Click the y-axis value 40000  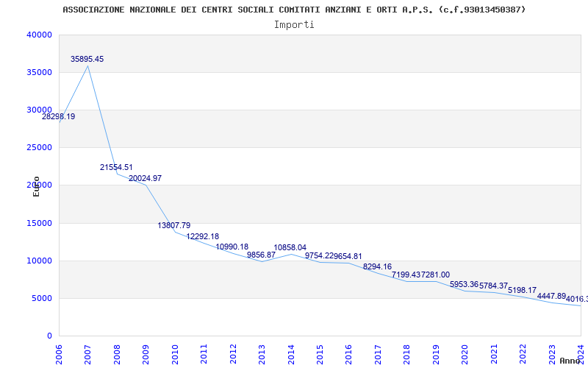pyautogui.click(x=39, y=35)
